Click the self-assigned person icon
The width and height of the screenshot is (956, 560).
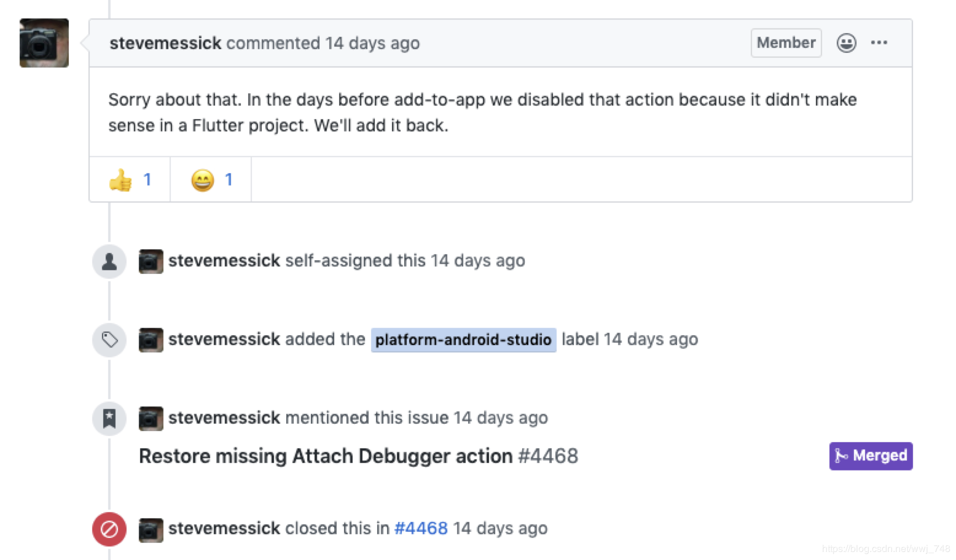point(109,262)
